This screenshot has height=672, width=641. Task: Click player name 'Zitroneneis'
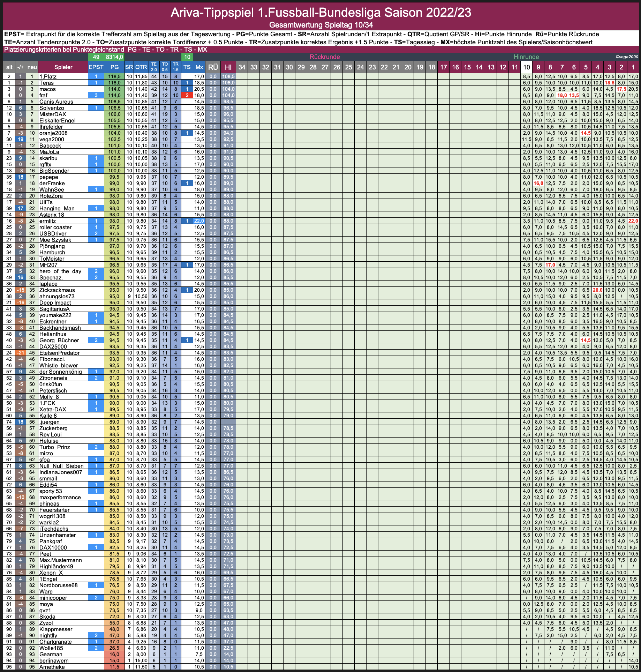pos(53,378)
